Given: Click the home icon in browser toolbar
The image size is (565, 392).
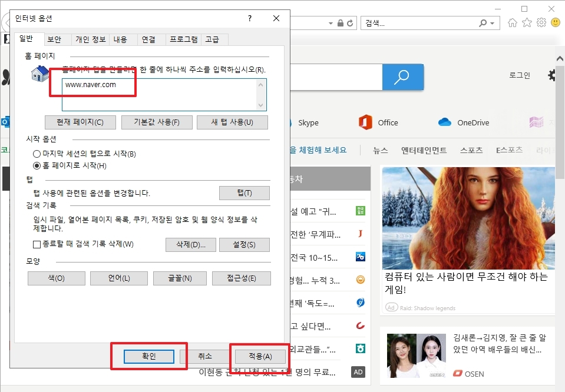Looking at the screenshot, I should (512, 23).
